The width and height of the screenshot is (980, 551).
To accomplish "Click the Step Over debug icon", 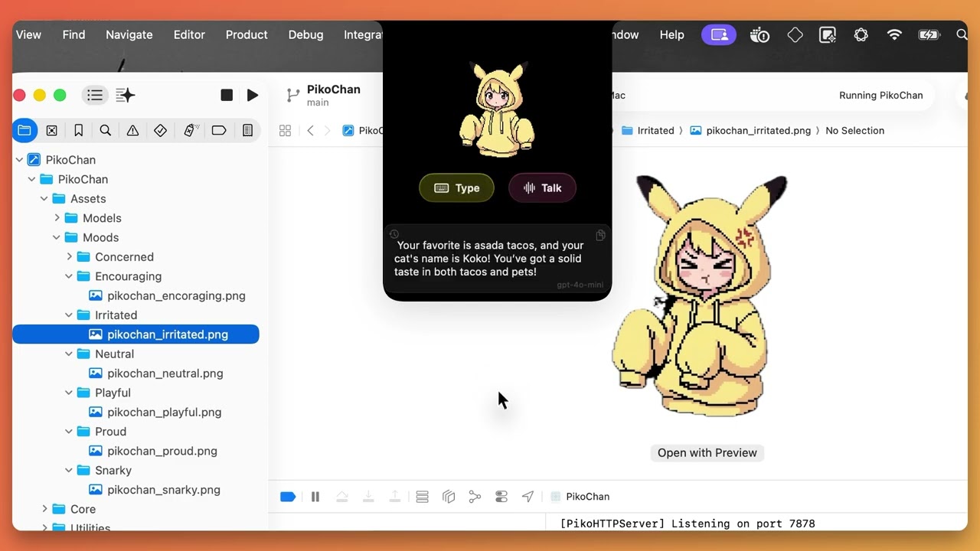I will (x=342, y=497).
